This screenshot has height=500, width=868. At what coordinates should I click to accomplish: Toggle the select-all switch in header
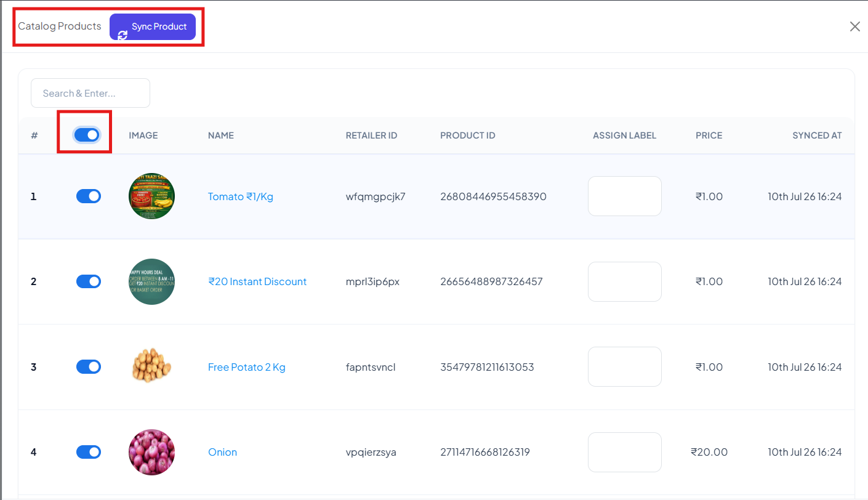click(87, 135)
